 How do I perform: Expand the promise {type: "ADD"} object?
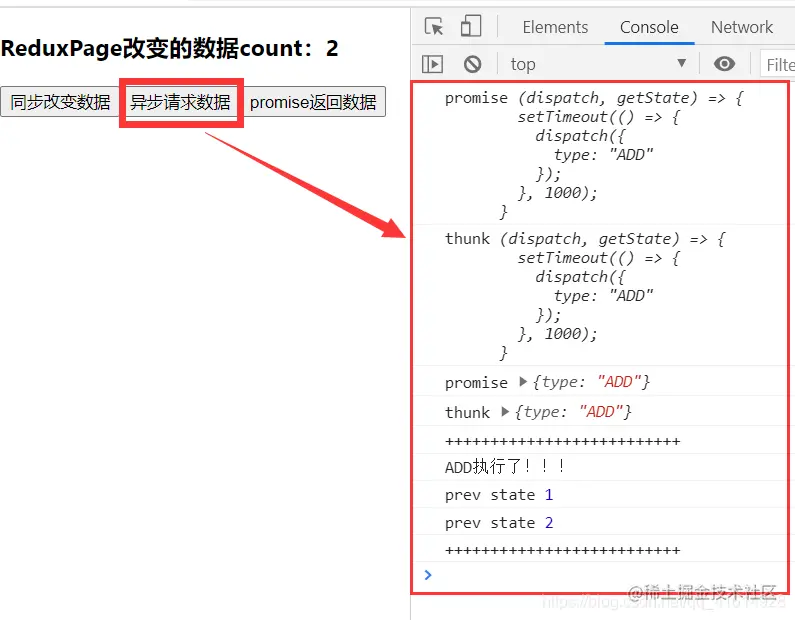click(523, 381)
